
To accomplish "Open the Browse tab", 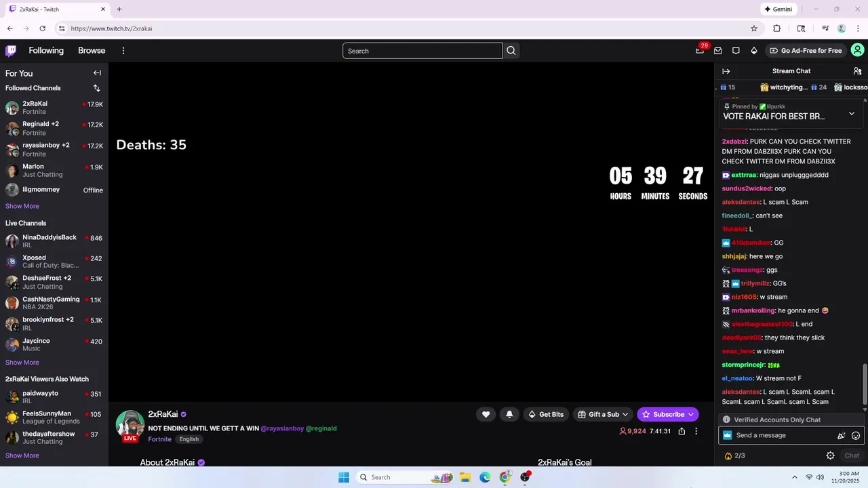I will (92, 51).
